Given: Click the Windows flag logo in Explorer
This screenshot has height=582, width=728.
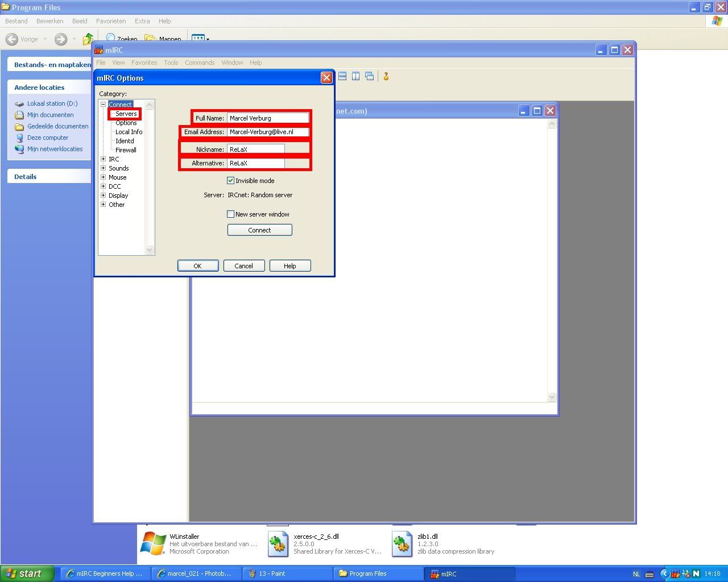Looking at the screenshot, I should click(717, 21).
